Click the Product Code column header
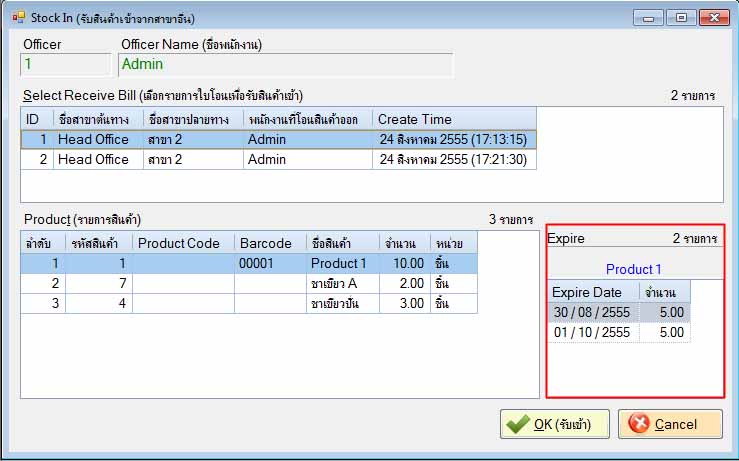 point(183,243)
